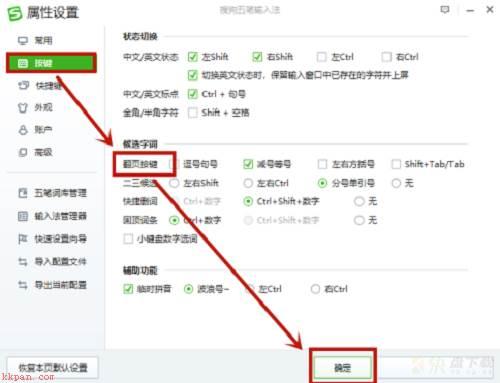Open the 账户 account page
The height and width of the screenshot is (383, 500).
pyautogui.click(x=35, y=130)
